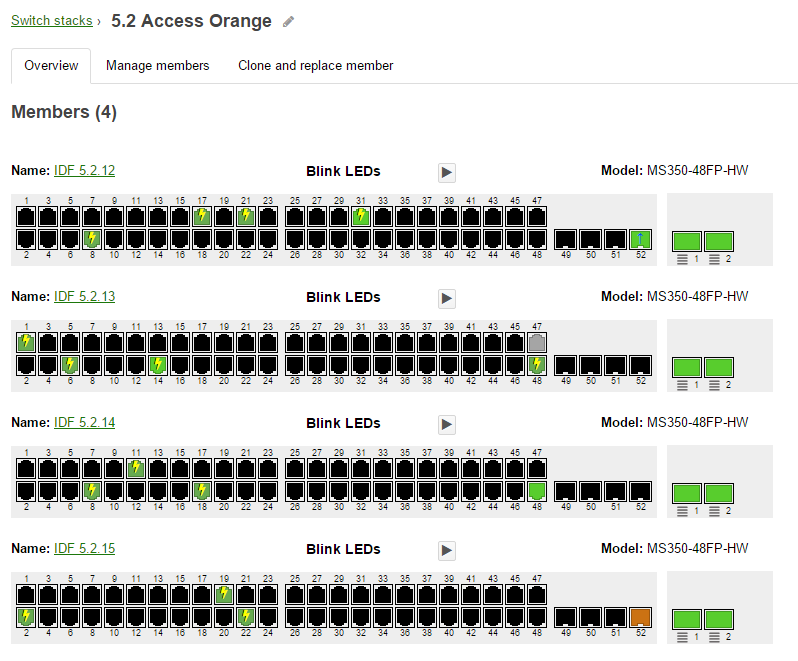Image resolution: width=798 pixels, height=661 pixels.
Task: Switch to the Manage members tab
Action: tap(158, 66)
